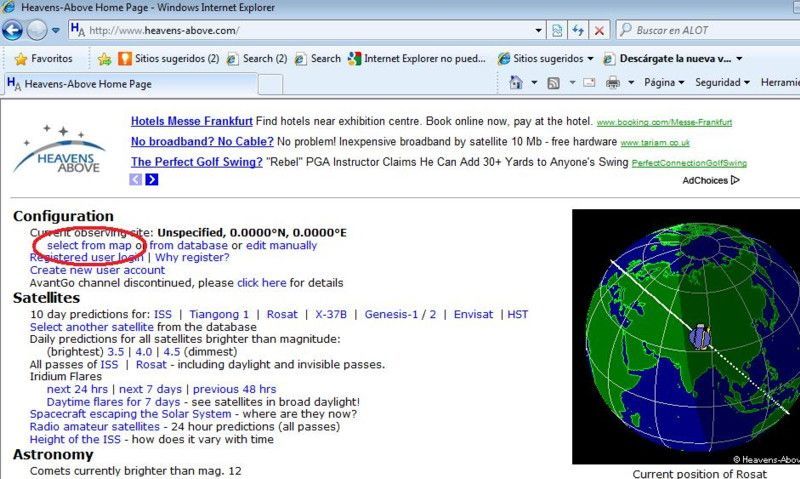800x479 pixels.
Task: Click the RSS feeds icon
Action: [554, 83]
